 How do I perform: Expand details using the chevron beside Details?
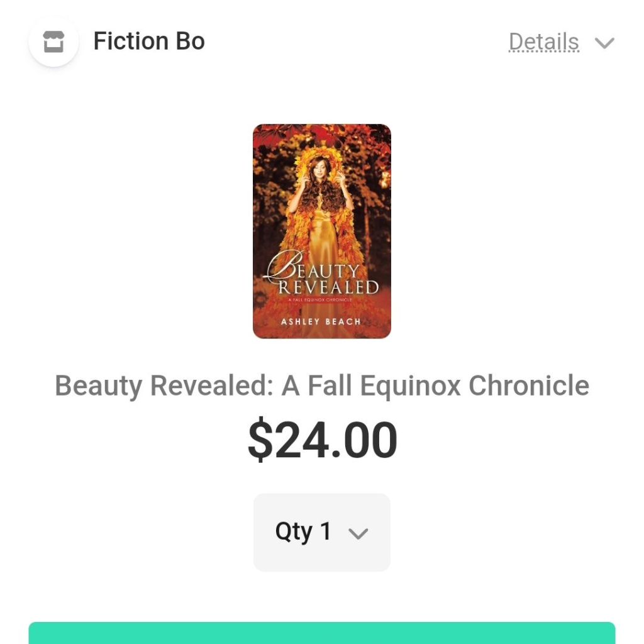click(604, 43)
